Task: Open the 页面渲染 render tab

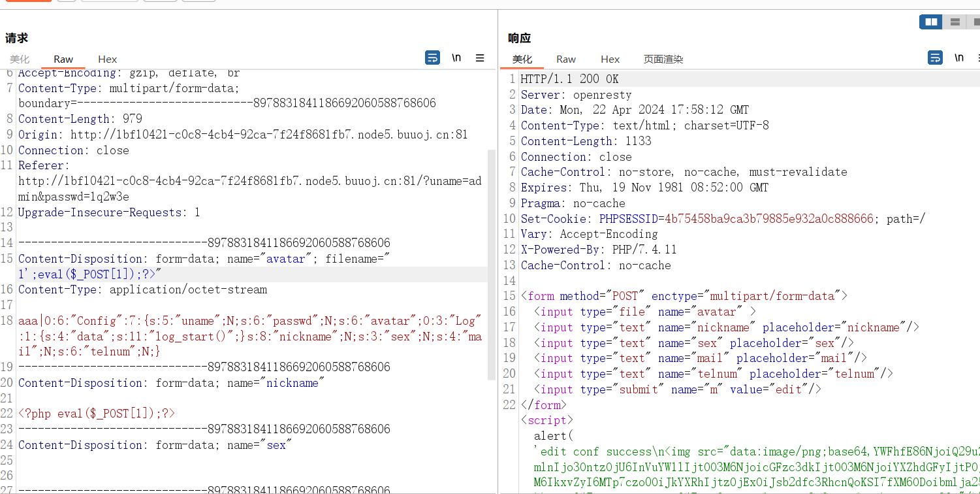Action: tap(663, 59)
